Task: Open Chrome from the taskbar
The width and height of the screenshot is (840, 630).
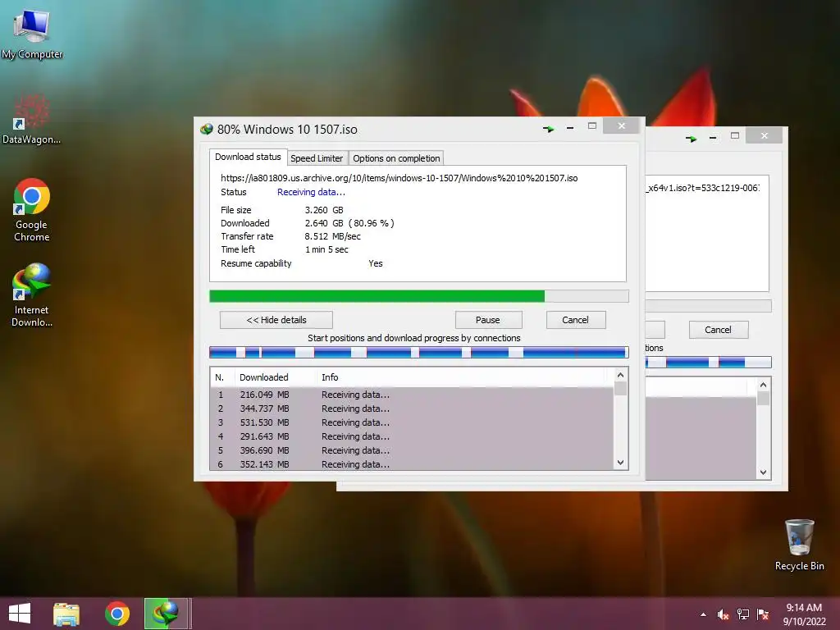Action: click(x=117, y=614)
